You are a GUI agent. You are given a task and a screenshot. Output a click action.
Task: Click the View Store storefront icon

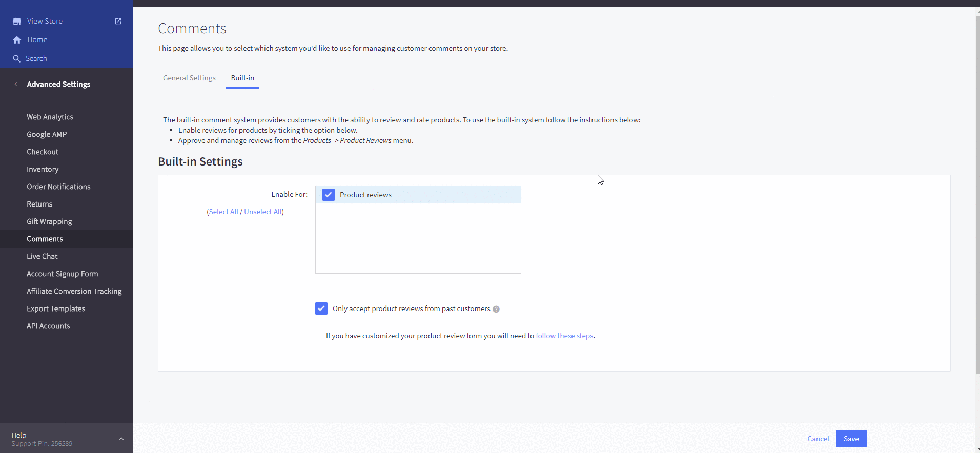pos(17,22)
